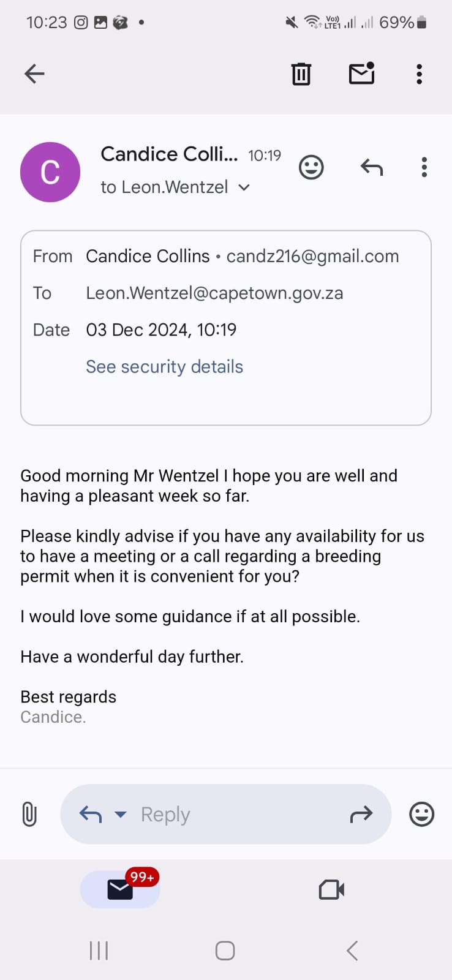
Task: Go back using the top-left arrow
Action: pyautogui.click(x=34, y=74)
